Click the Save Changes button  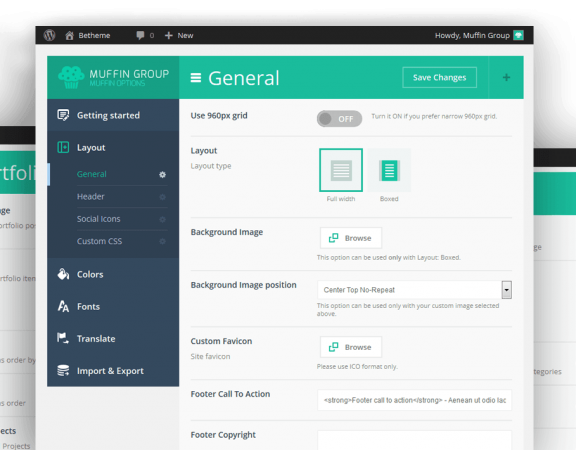[439, 78]
